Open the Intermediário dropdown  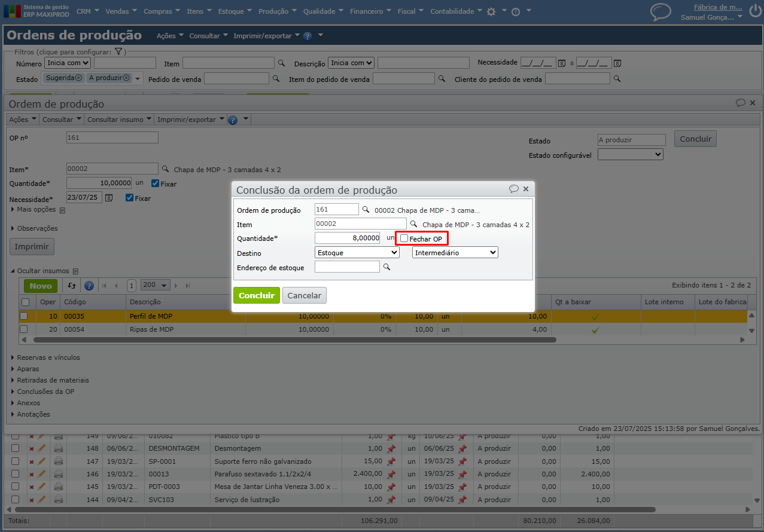pyautogui.click(x=455, y=253)
